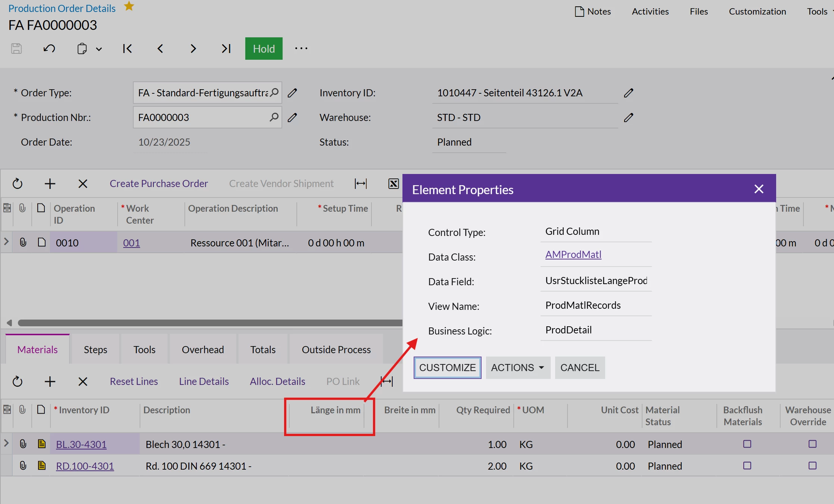This screenshot has height=504, width=834.
Task: Click the pencil icon next to Order Type
Action: tap(292, 93)
